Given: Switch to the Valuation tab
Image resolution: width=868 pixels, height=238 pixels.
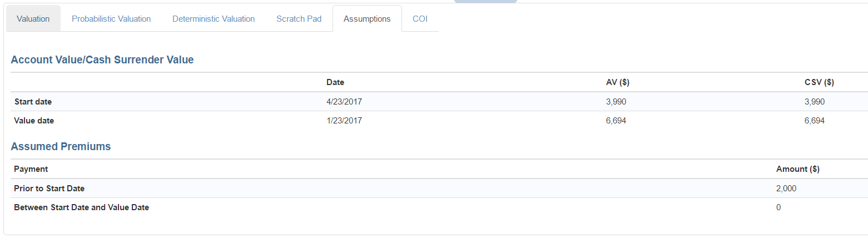Looking at the screenshot, I should [33, 19].
